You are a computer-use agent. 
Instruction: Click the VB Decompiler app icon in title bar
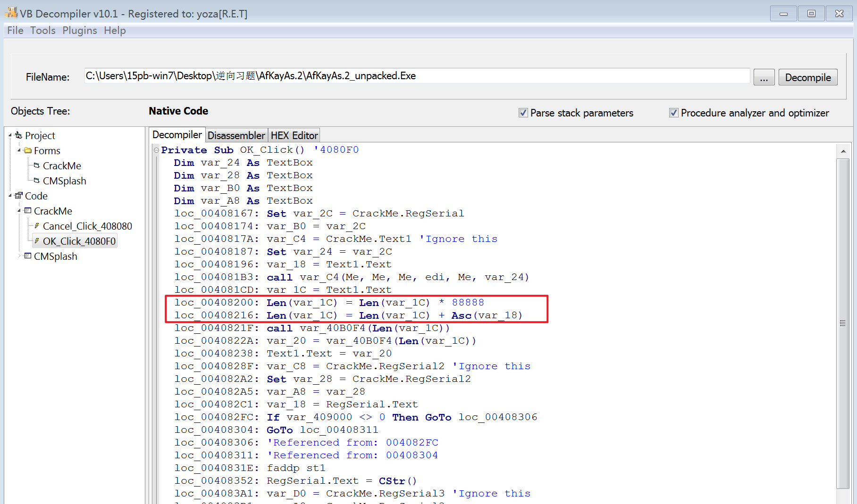(11, 13)
